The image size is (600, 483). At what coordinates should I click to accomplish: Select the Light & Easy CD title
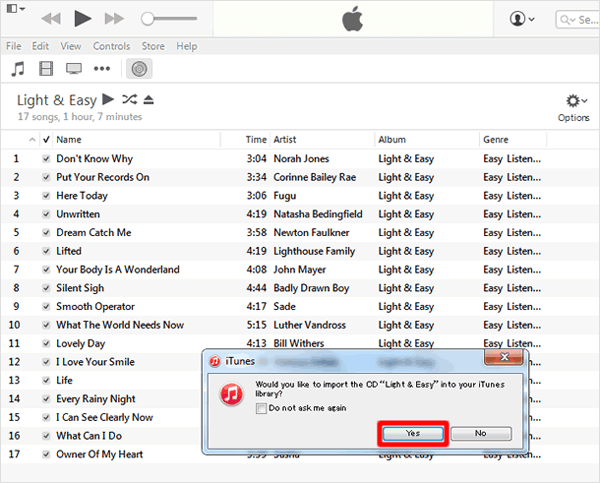click(x=57, y=100)
